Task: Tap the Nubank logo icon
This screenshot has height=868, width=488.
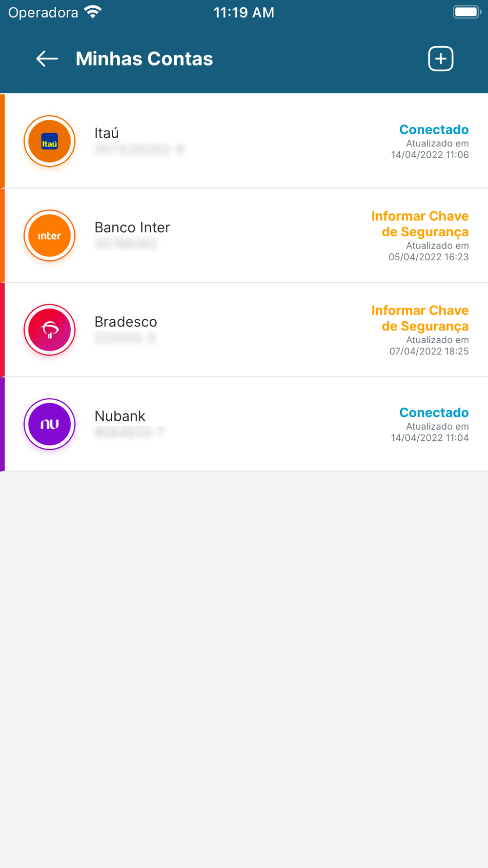Action: [49, 424]
